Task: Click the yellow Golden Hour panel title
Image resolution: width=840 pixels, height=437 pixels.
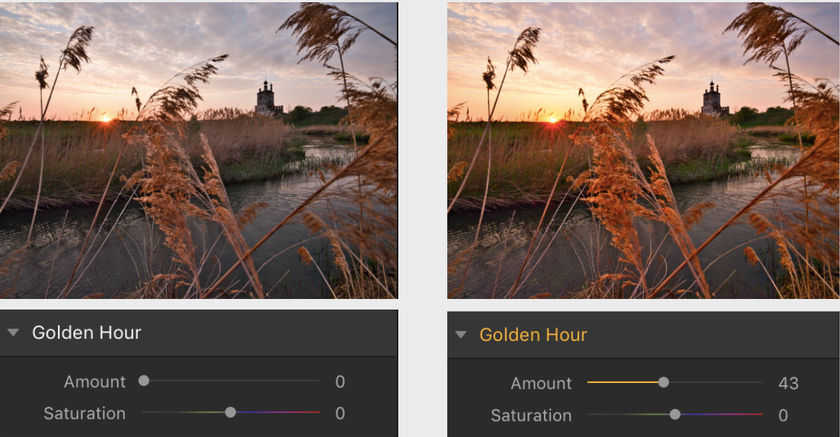Action: coord(533,335)
